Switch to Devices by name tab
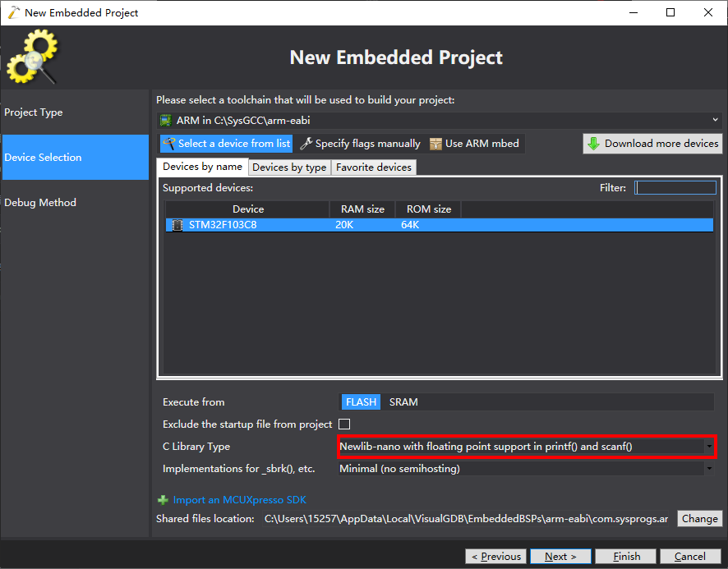Viewport: 728px width, 569px height. click(202, 167)
